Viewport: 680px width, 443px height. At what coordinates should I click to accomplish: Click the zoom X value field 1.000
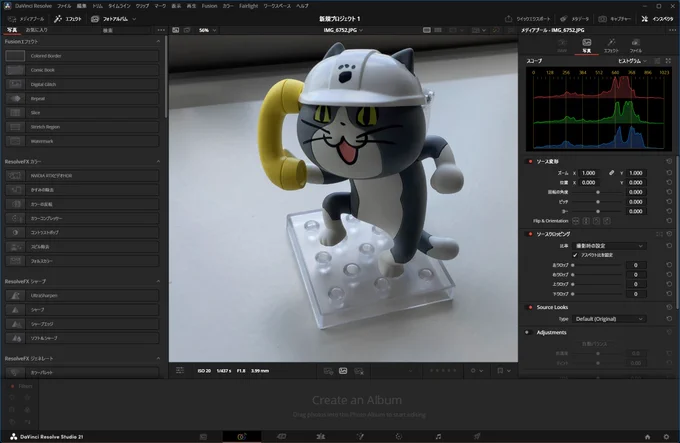(x=590, y=173)
